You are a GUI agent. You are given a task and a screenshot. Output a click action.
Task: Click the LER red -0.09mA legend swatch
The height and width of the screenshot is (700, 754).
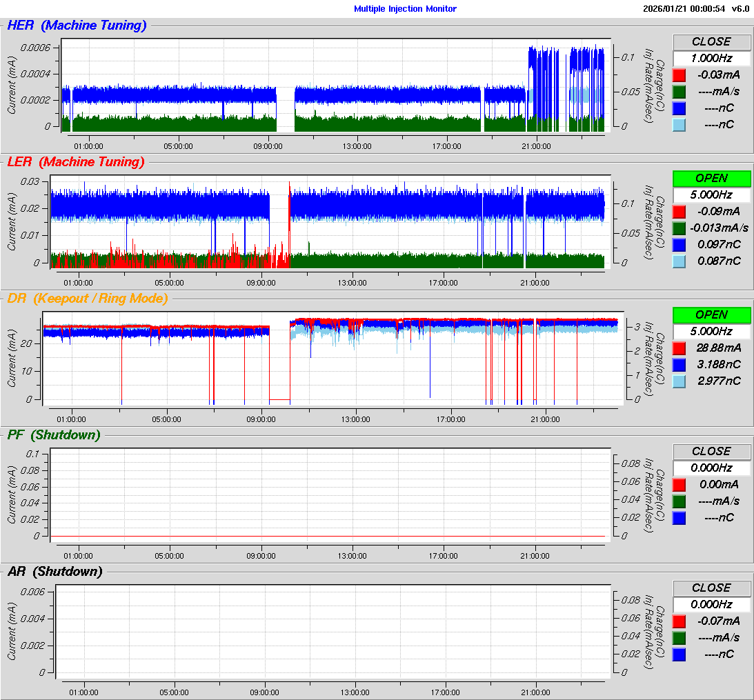679,211
